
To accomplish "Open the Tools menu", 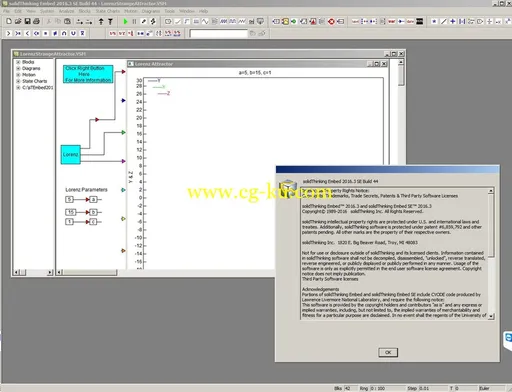I will [x=170, y=11].
